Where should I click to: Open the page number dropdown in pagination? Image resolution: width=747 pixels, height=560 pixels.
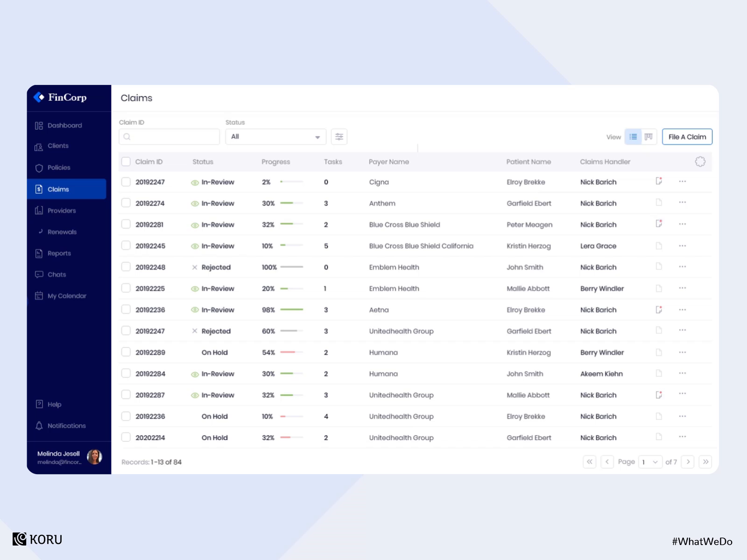click(650, 462)
